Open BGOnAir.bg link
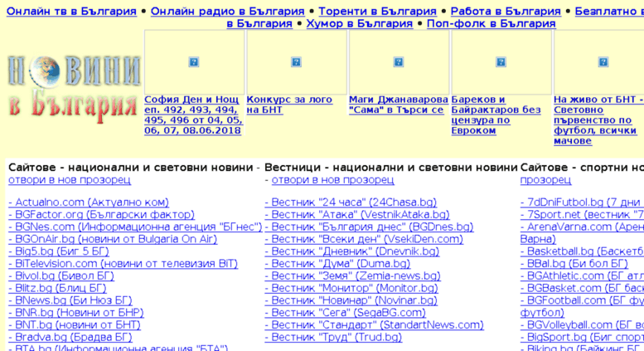Screen dimensions: 644x351 tap(113, 239)
